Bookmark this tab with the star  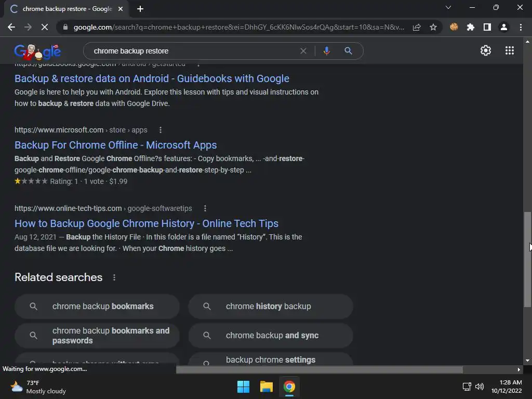pos(433,27)
